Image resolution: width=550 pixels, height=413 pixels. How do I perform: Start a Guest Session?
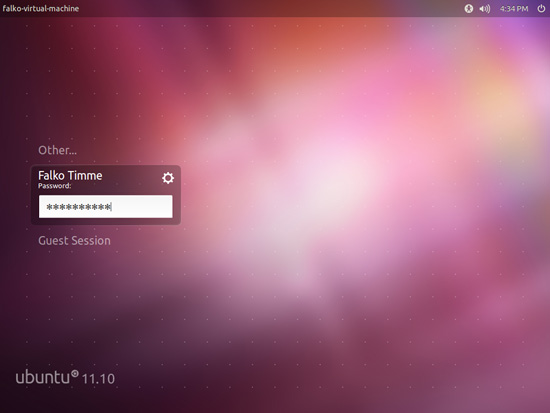(x=74, y=241)
